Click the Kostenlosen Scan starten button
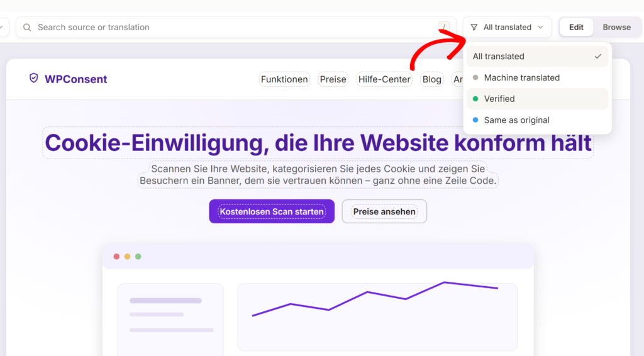 (x=272, y=211)
